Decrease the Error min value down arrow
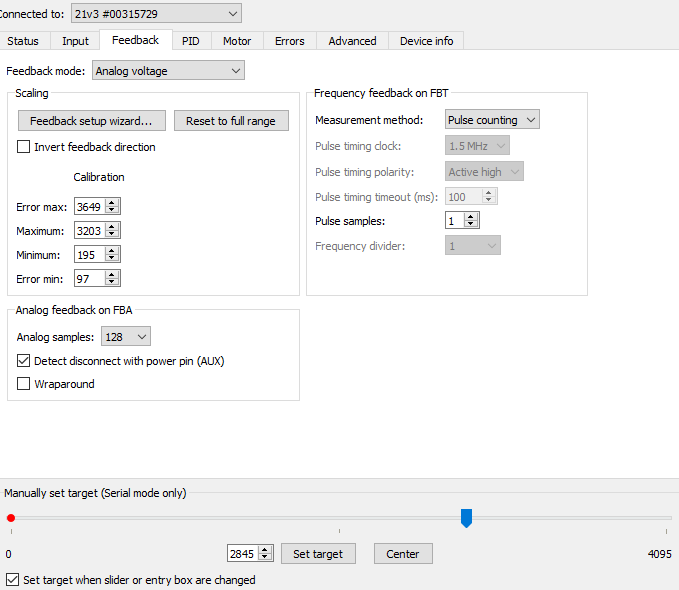 tap(112, 282)
